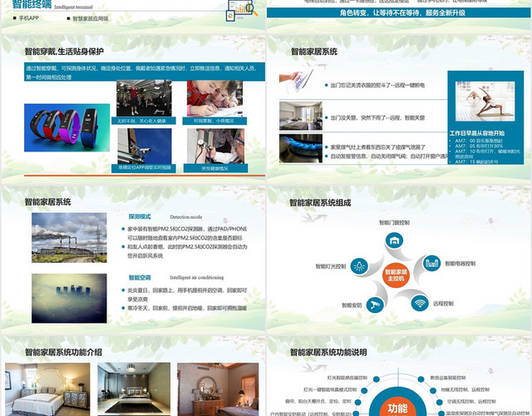Click the 智能电器控制 label
This screenshot has width=532, height=416.
click(x=460, y=264)
